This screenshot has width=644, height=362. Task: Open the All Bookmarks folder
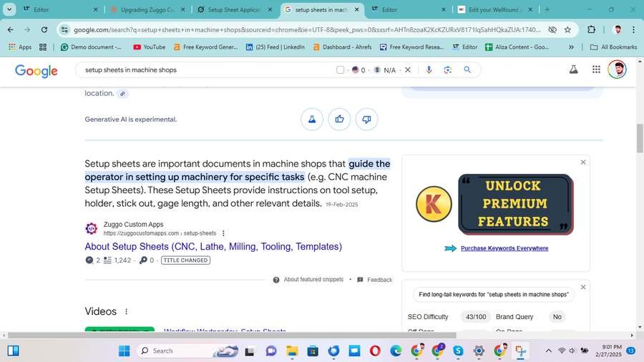coord(613,47)
